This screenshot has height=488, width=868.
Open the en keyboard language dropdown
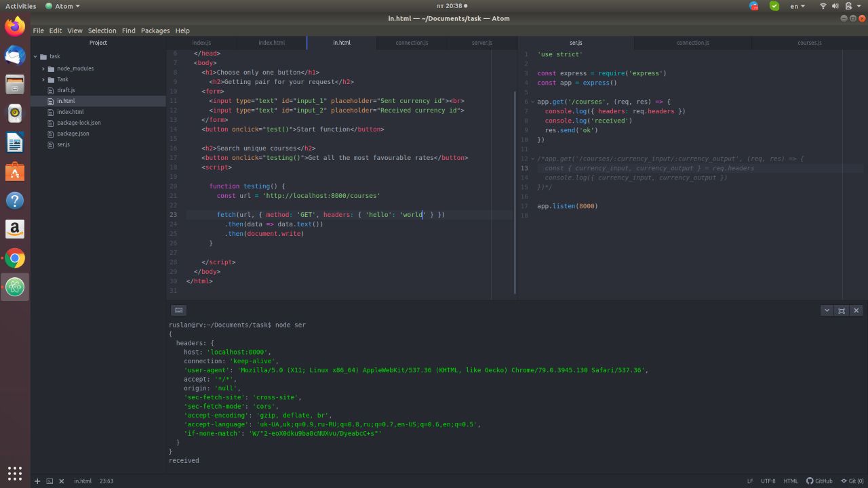[797, 6]
